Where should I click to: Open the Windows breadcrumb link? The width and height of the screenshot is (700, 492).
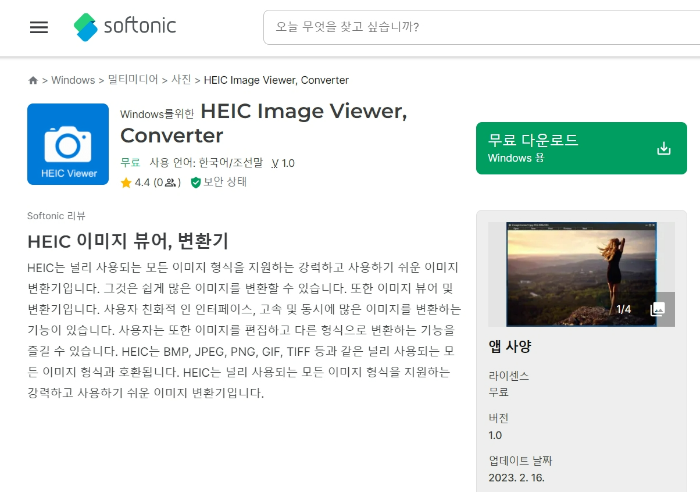(73, 80)
